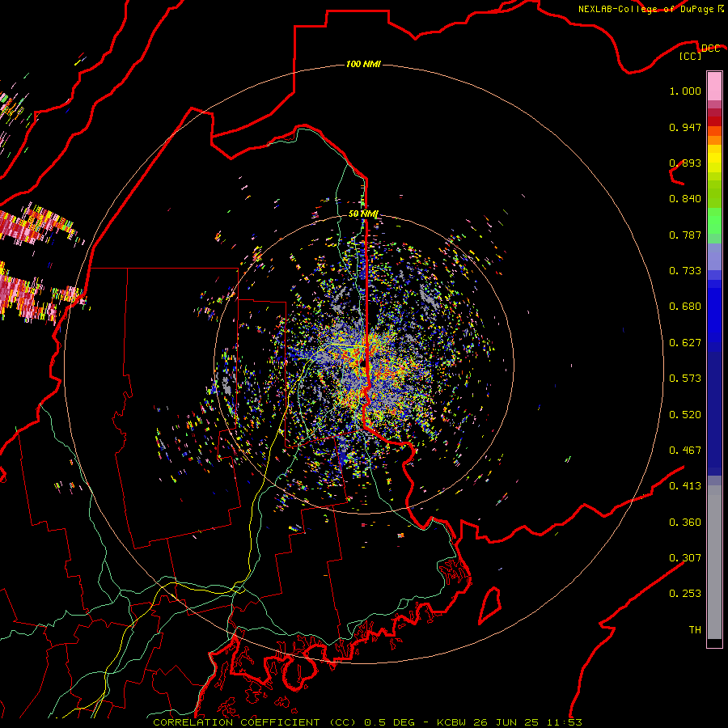Click the 11:53 timestamp in caption
728x728 pixels.
pos(564,722)
